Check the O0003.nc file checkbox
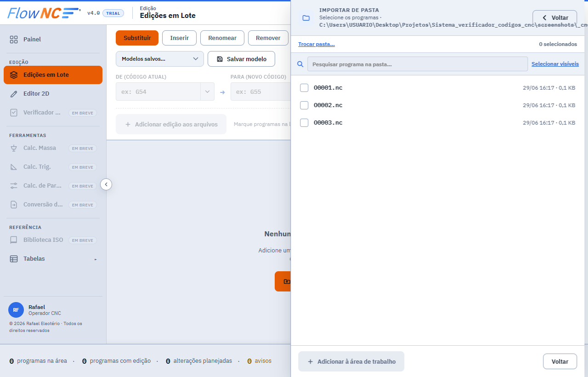 304,123
